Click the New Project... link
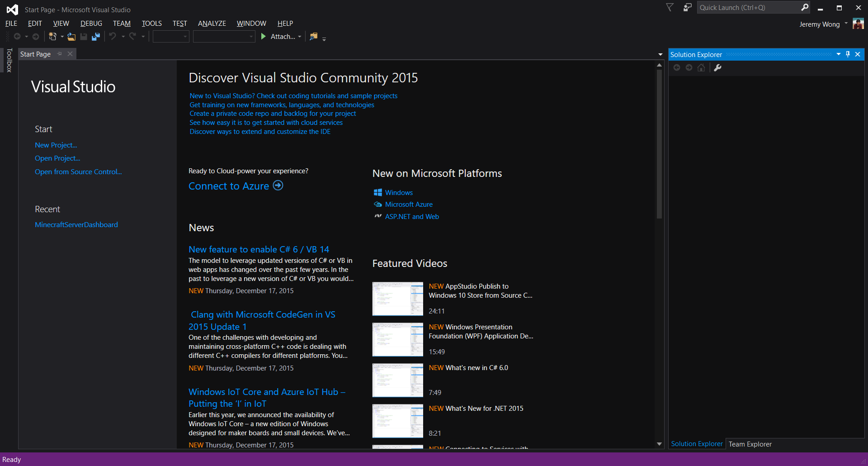Image resolution: width=868 pixels, height=466 pixels. click(56, 145)
